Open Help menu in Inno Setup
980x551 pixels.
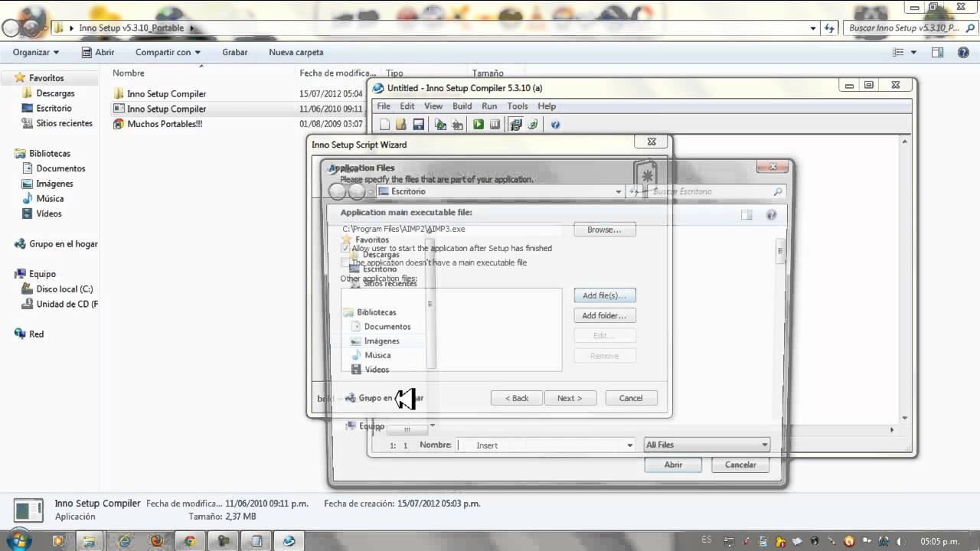pyautogui.click(x=547, y=106)
